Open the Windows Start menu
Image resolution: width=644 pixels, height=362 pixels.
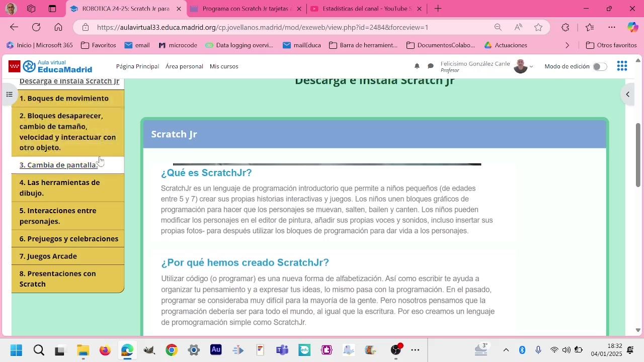(16, 350)
